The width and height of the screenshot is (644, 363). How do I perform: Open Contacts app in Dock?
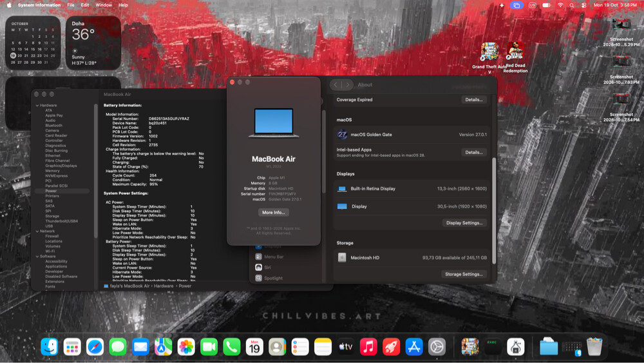click(x=277, y=347)
